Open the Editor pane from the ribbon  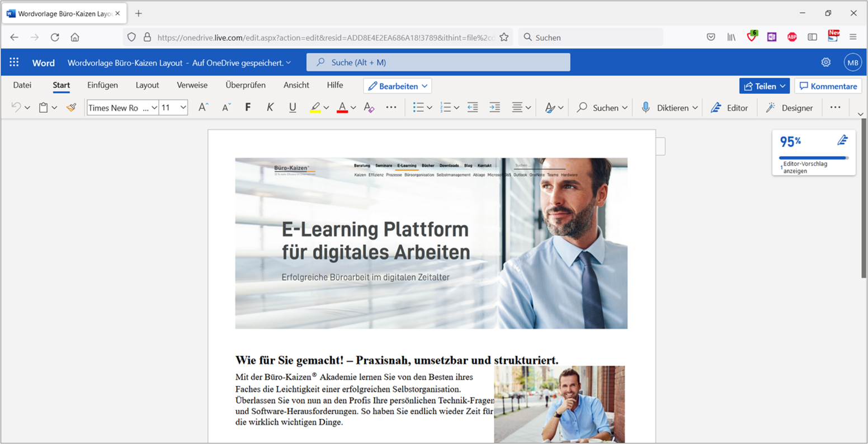click(729, 107)
